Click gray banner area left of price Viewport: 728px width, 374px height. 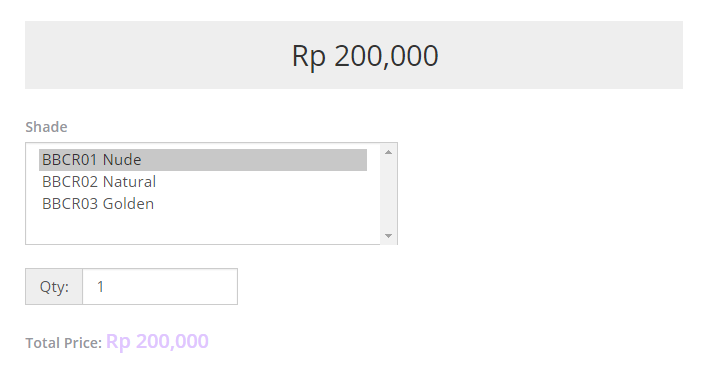(x=158, y=55)
